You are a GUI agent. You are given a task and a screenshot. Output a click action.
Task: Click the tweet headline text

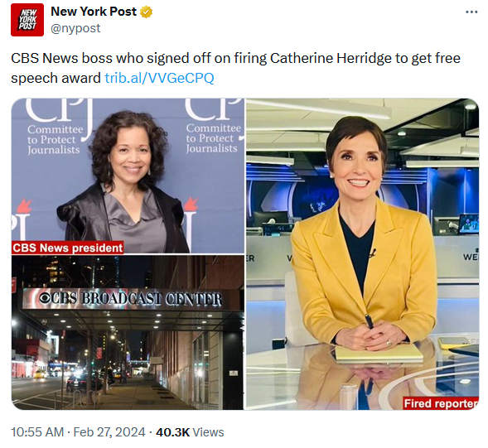[235, 68]
